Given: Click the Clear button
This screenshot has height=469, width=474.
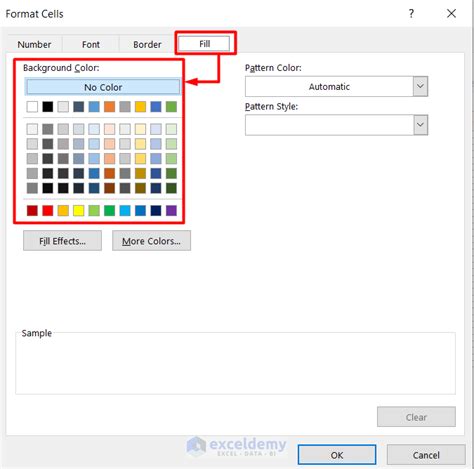Looking at the screenshot, I should click(x=416, y=417).
